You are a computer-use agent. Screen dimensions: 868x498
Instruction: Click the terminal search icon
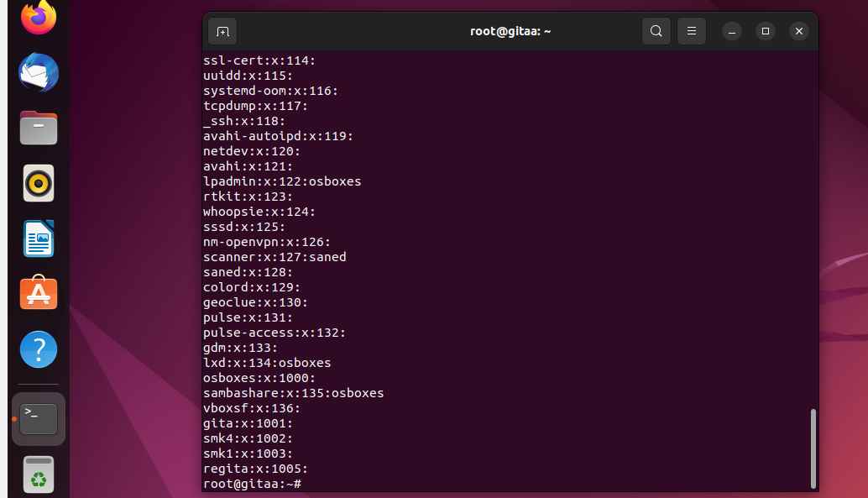pyautogui.click(x=656, y=32)
